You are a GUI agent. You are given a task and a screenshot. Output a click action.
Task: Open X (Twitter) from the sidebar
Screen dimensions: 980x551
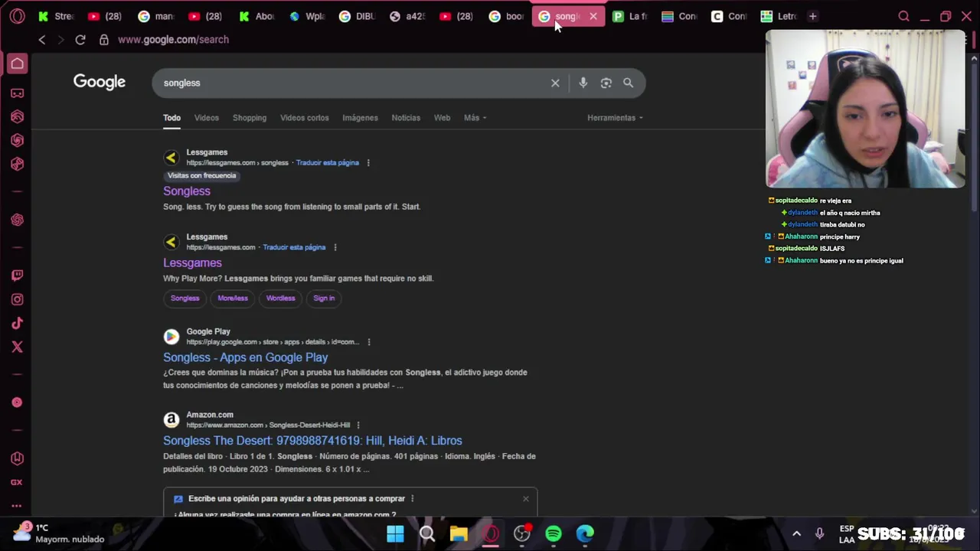coord(17,347)
